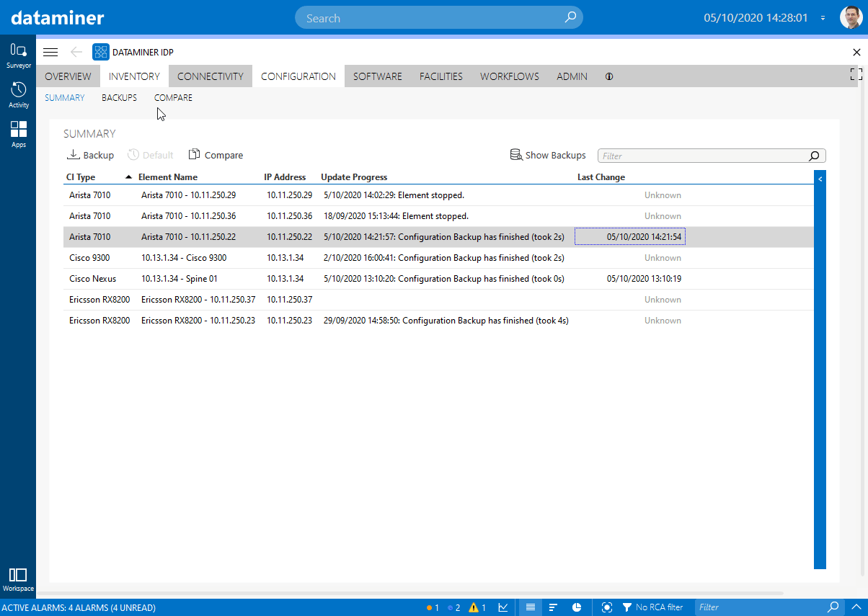Screen dimensions: 868x616
Task: Open the user profile avatar
Action: point(851,18)
